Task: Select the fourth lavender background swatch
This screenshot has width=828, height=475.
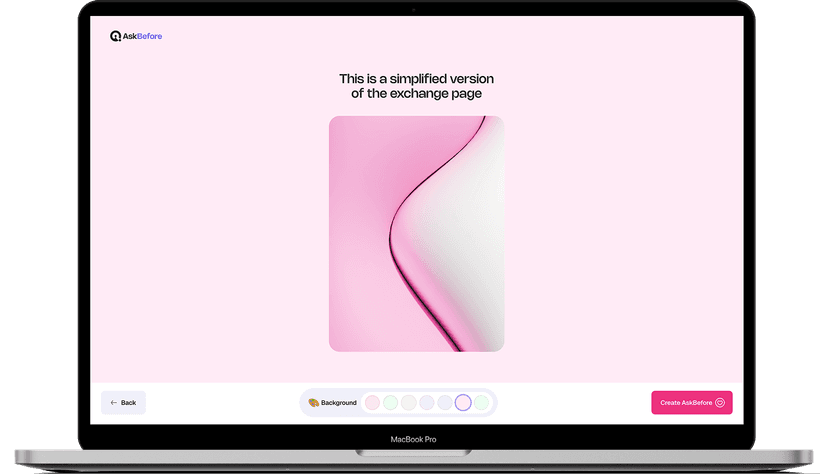Action: pyautogui.click(x=426, y=403)
